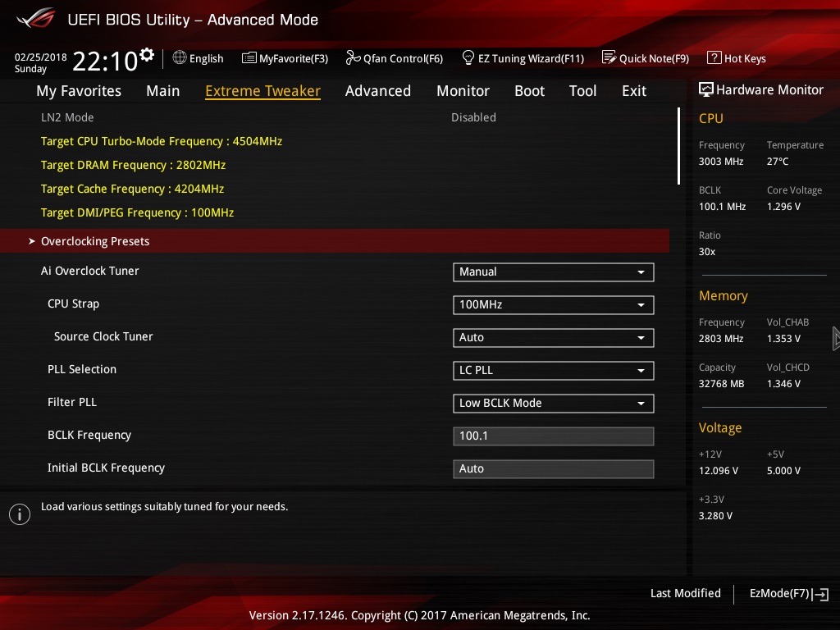Click Ai Overclock Tuner label

point(90,271)
